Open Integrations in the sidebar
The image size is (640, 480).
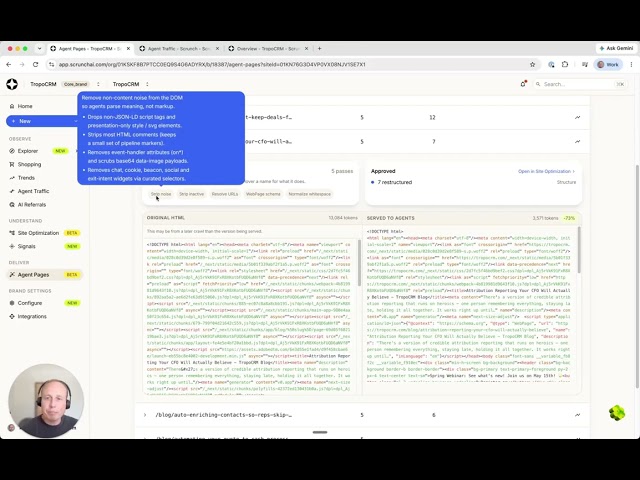pos(32,316)
